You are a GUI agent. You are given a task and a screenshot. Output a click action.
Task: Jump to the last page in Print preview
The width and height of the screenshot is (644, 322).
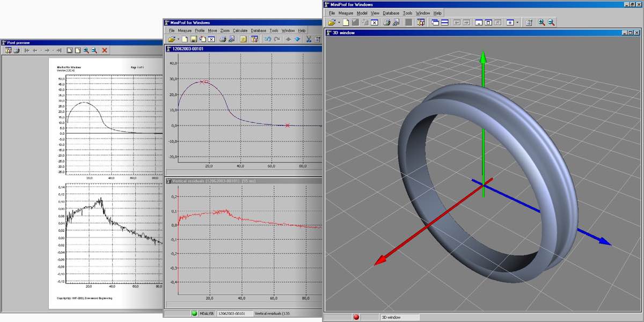click(x=58, y=50)
